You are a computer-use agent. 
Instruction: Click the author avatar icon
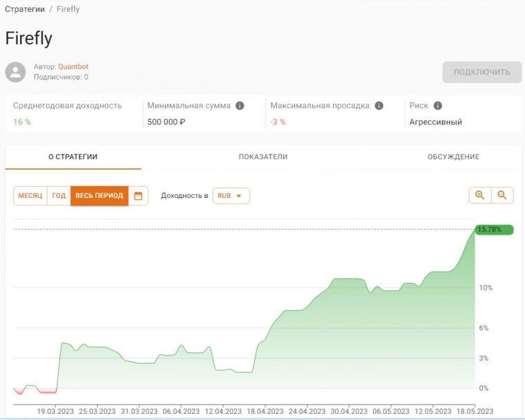[x=15, y=72]
